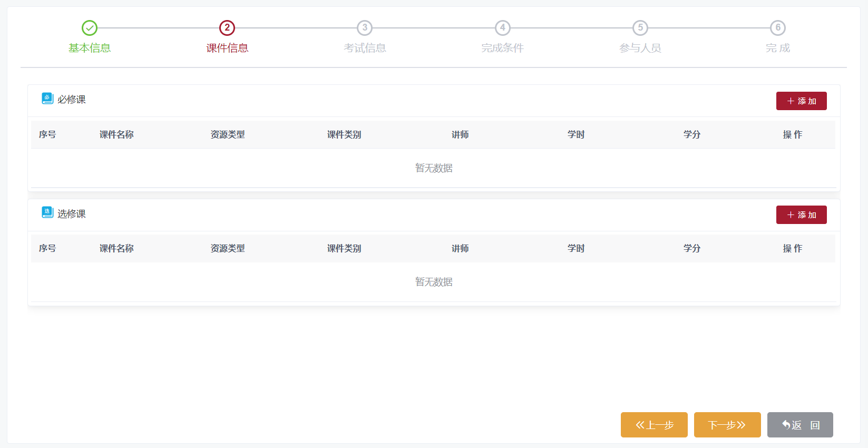This screenshot has width=868, height=448.
Task: Click step 5 circle for 参与人员
Action: pyautogui.click(x=640, y=28)
